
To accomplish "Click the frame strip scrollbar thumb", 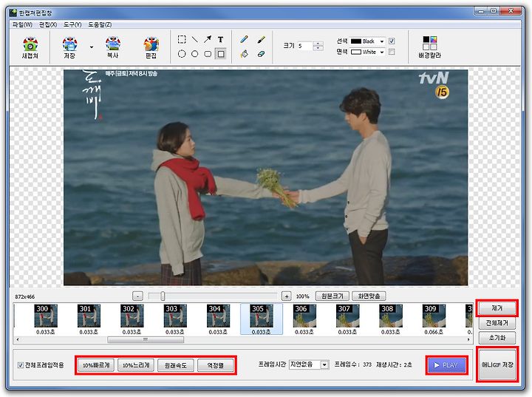I will (x=146, y=339).
